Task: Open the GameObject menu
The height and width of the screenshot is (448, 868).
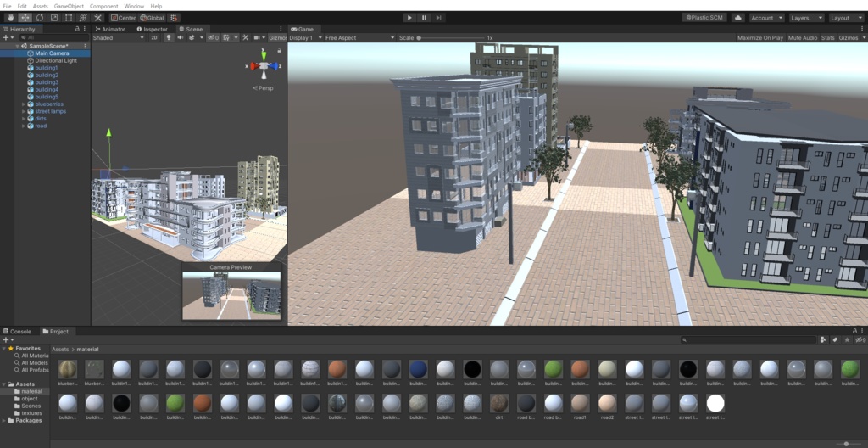Action: click(x=70, y=6)
